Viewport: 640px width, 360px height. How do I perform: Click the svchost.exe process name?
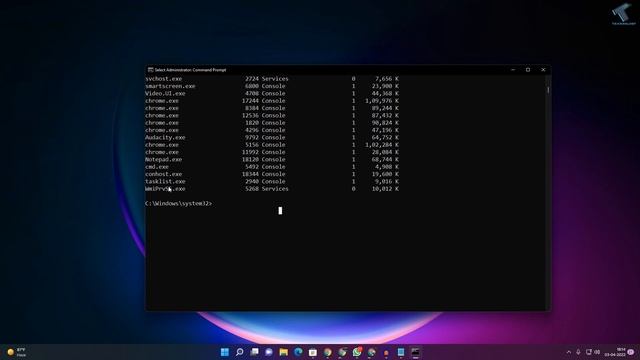(x=163, y=79)
